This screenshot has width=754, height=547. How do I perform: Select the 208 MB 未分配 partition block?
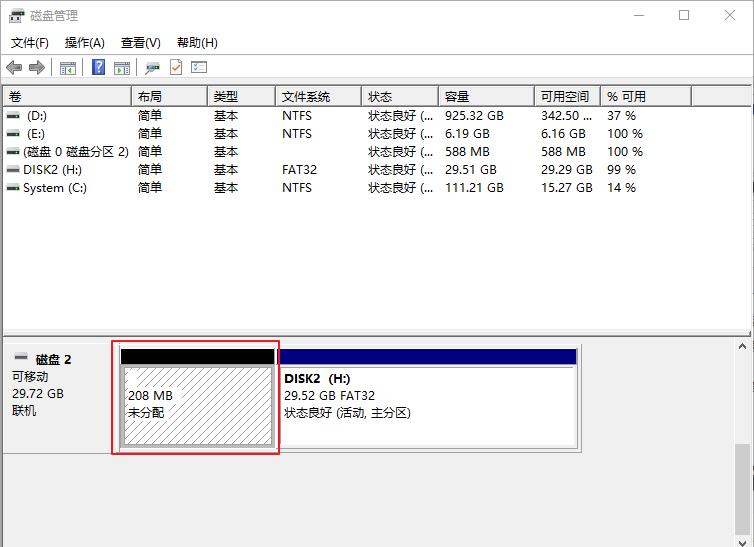click(x=198, y=398)
